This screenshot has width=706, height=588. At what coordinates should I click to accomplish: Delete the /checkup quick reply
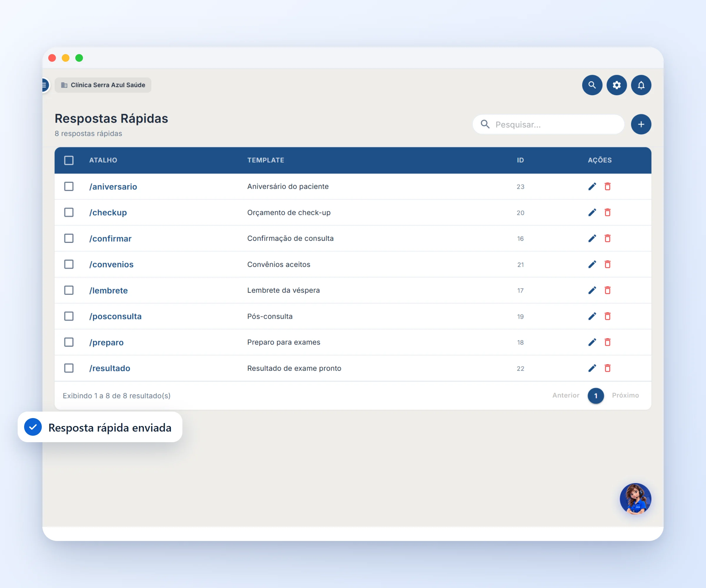pos(607,212)
